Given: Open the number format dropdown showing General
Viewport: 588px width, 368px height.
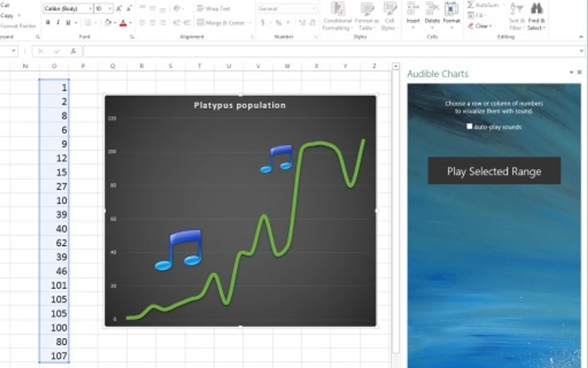Looking at the screenshot, I should click(x=314, y=8).
